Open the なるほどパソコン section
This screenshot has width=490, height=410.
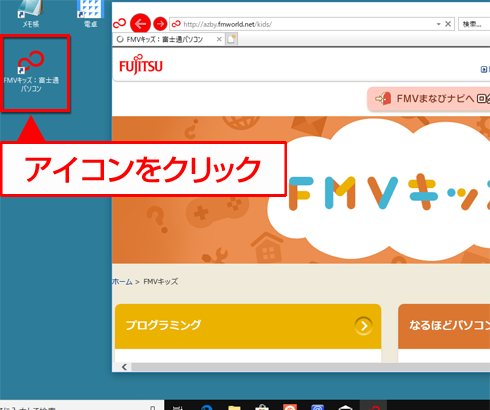pyautogui.click(x=444, y=326)
